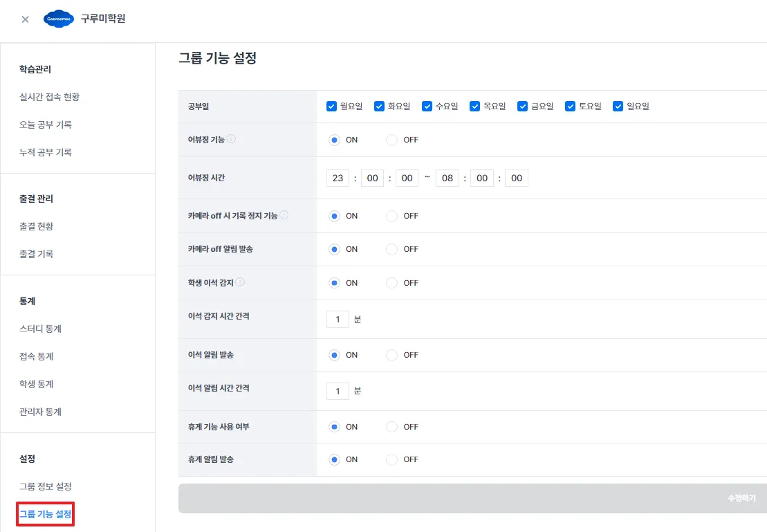Open 실시간 접속 현황 in the sidebar
This screenshot has width=767, height=532.
[49, 97]
